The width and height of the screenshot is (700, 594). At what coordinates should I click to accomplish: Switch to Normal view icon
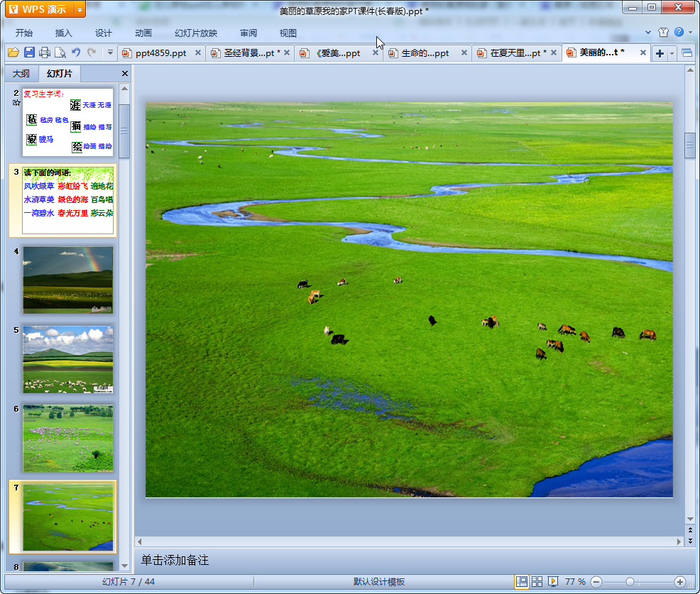[521, 581]
